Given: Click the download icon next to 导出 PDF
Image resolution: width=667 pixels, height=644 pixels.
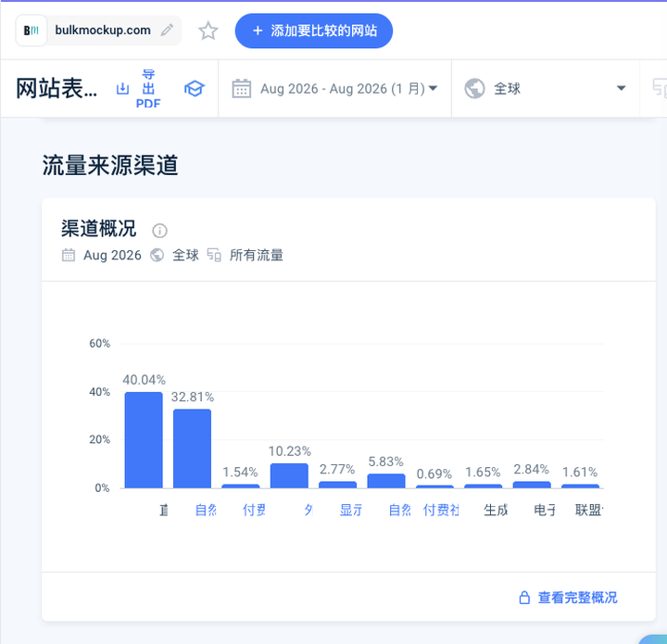Looking at the screenshot, I should [122, 88].
